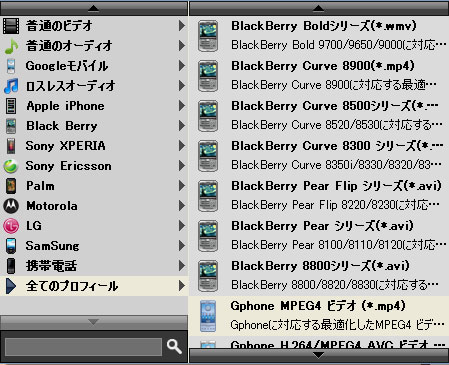449x365 pixels.
Task: Click the 全てのプロフィール play arrow icon
Action: pos(11,286)
